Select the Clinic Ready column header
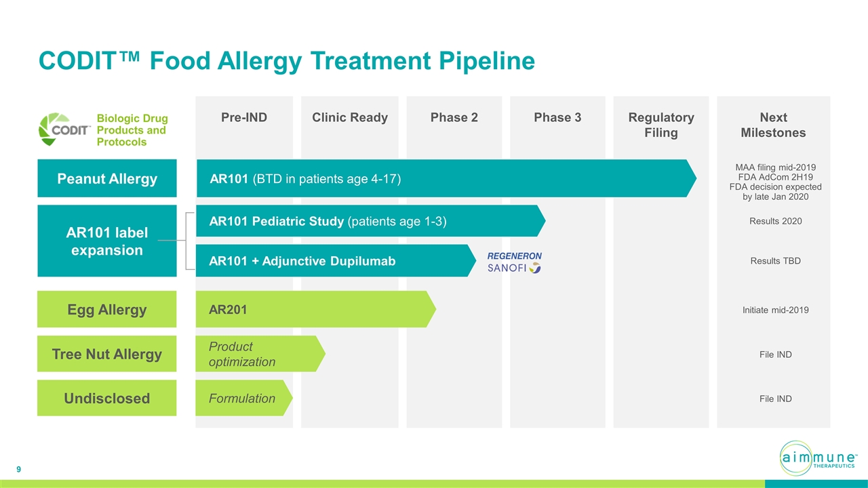Screen dimensions: 868x488 tap(349, 118)
